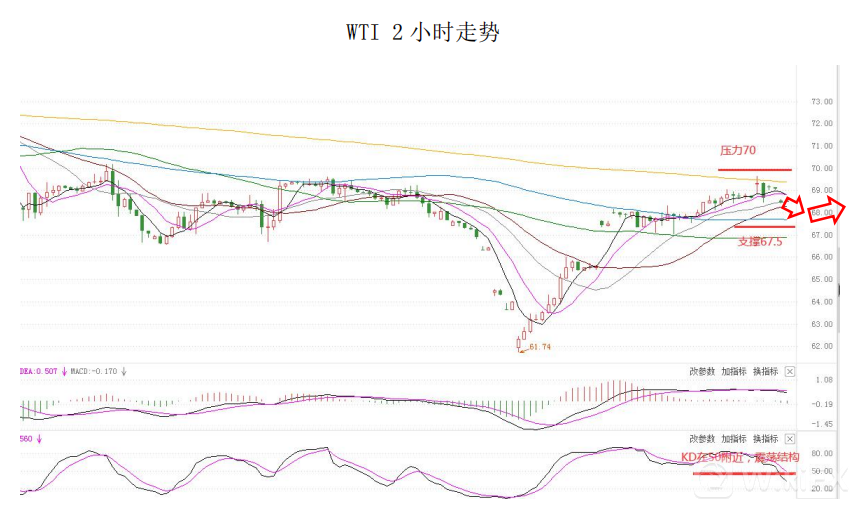This screenshot has width=859, height=514.
Task: Click the 70.00 price axis label
Action: point(822,168)
